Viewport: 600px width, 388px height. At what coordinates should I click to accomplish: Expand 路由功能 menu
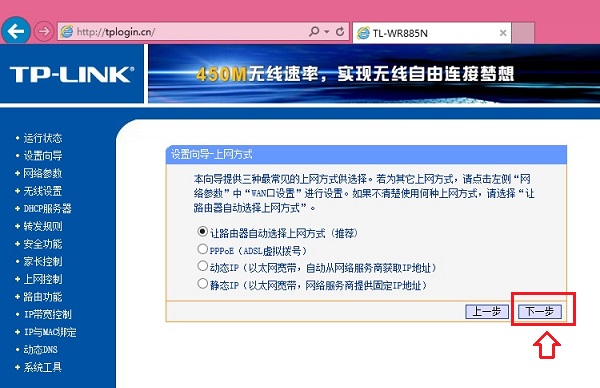[42, 297]
